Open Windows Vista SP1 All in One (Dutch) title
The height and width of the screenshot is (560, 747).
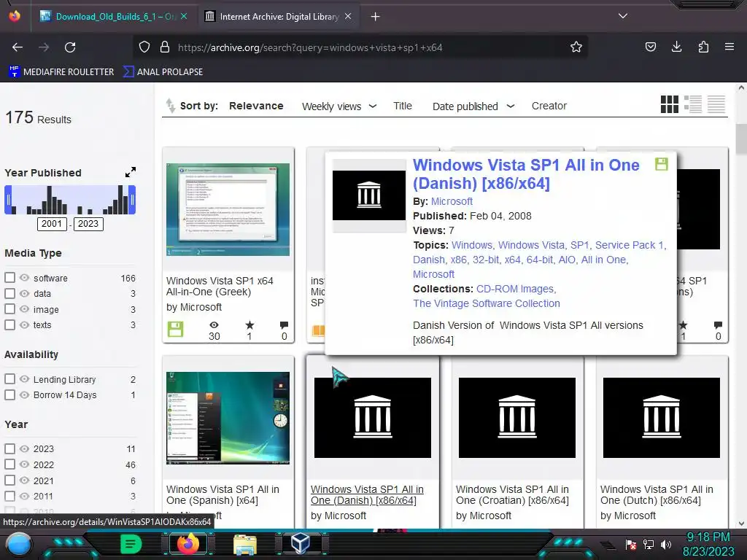click(x=657, y=495)
